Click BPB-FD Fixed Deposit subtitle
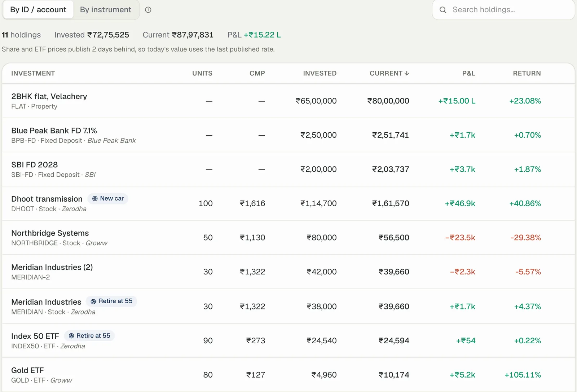The width and height of the screenshot is (577, 392). pos(74,141)
